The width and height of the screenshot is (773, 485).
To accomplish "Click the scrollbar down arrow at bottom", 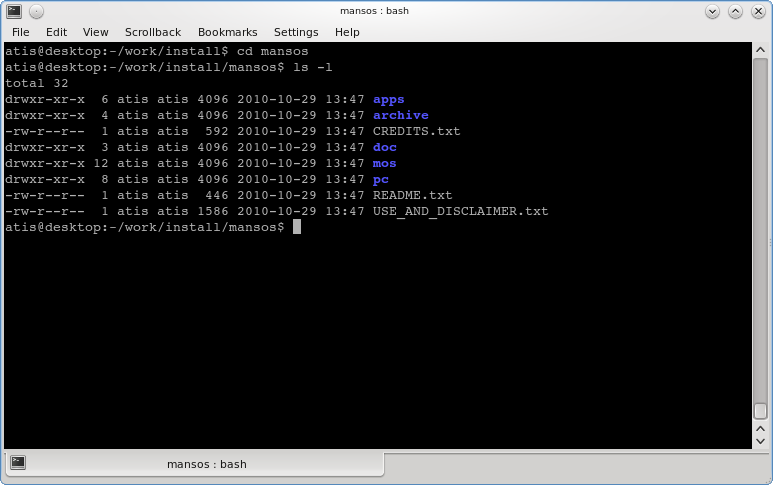I will point(760,441).
